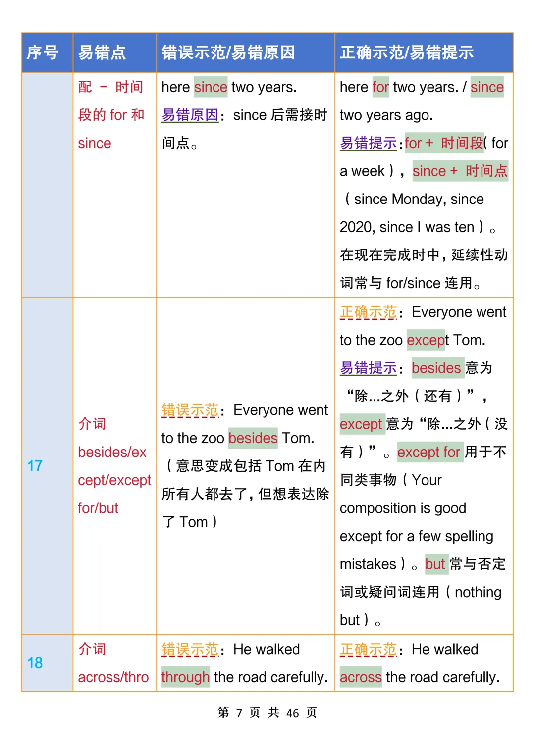Click highlighted 'except' in 'except Tom'
535x756 pixels.
427,340
